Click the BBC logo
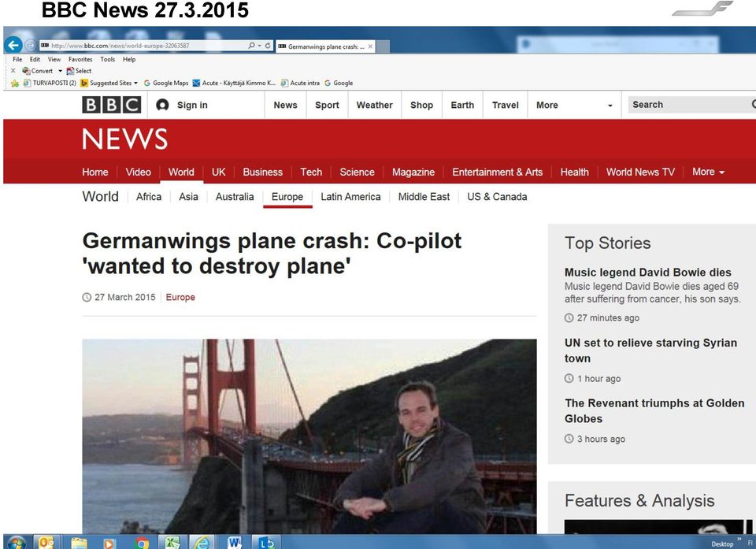The width and height of the screenshot is (756, 549). (111, 105)
